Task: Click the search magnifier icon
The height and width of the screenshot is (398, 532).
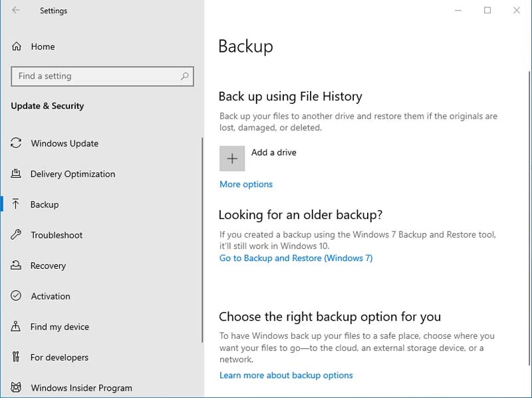Action: coord(185,77)
